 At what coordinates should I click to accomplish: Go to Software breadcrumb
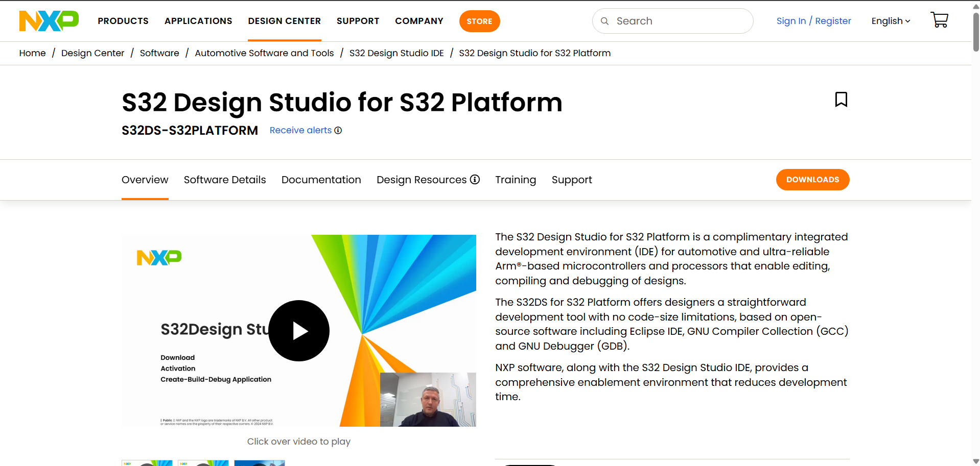(159, 53)
